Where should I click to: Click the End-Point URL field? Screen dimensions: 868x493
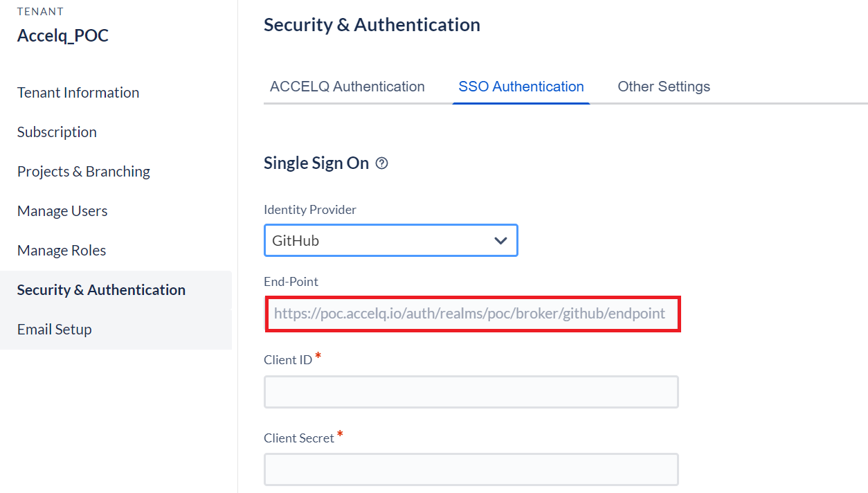point(471,314)
